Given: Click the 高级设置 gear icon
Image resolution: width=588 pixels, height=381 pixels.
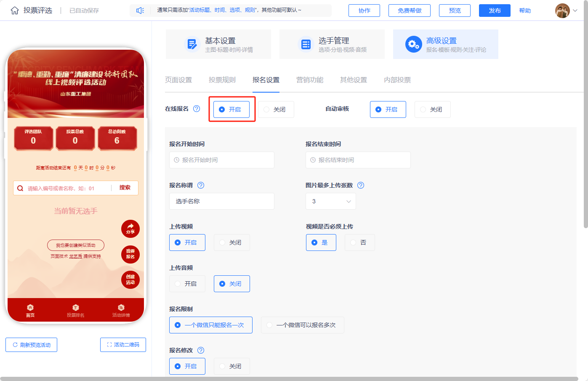Looking at the screenshot, I should point(413,44).
